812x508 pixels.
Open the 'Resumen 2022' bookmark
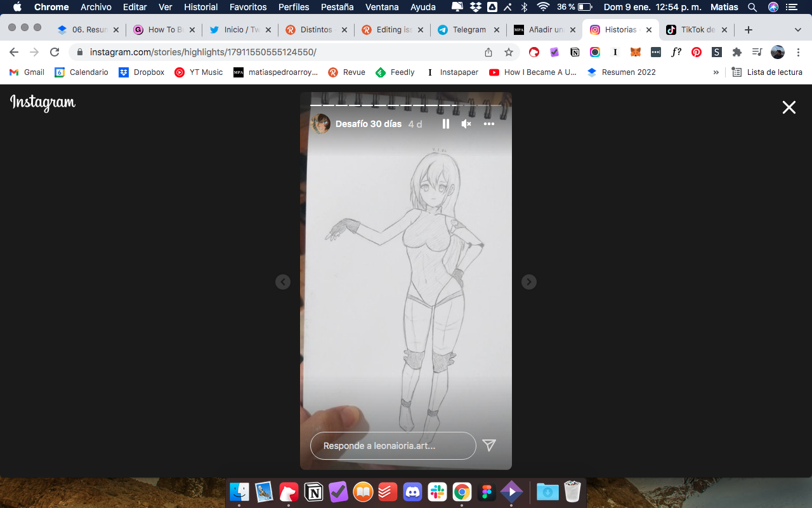pos(622,72)
